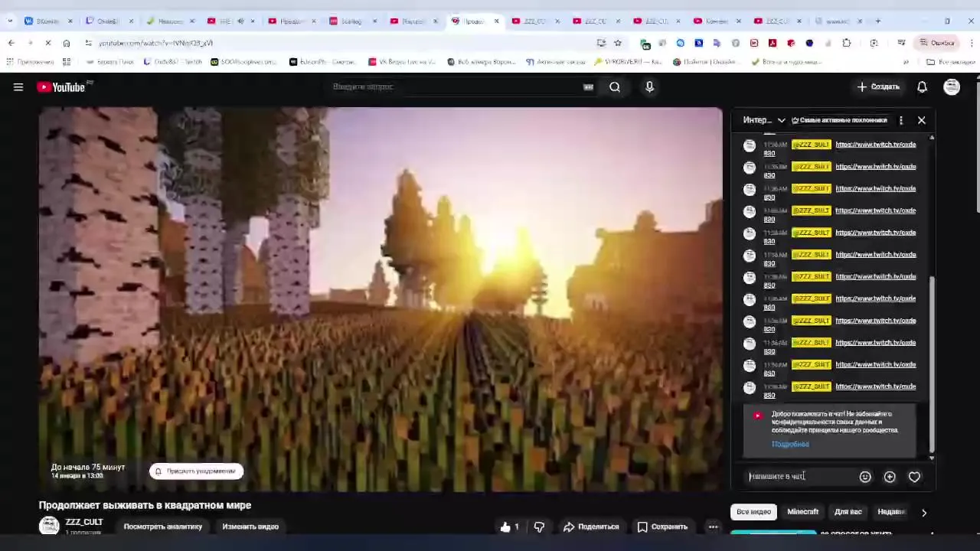Stop page loading with X button
This screenshot has height=551, width=980.
47,43
